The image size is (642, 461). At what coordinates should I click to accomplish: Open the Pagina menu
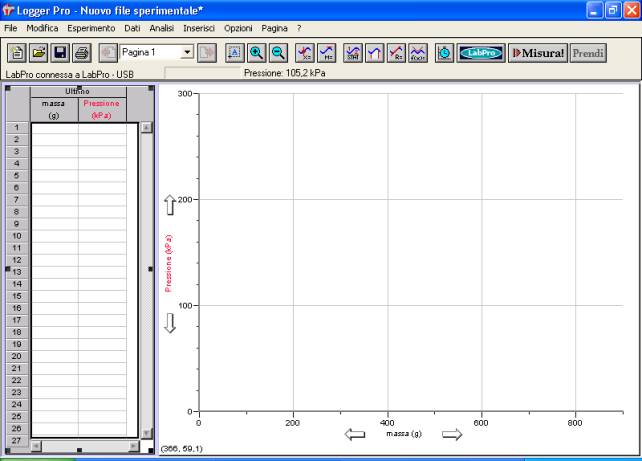coord(275,28)
